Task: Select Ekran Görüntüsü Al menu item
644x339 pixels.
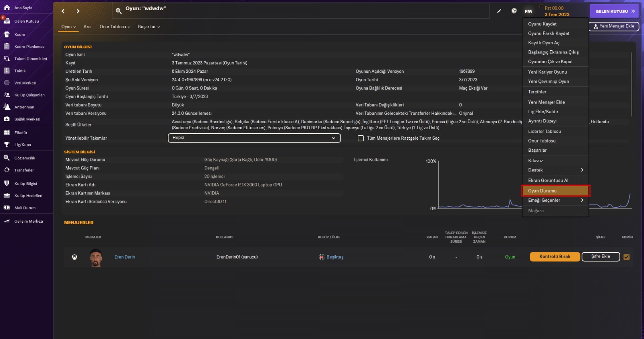Action: click(x=555, y=181)
